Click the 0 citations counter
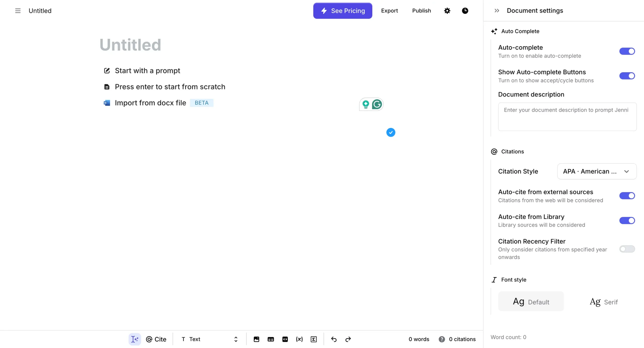Screen dimensions: 644x348 pyautogui.click(x=462, y=339)
